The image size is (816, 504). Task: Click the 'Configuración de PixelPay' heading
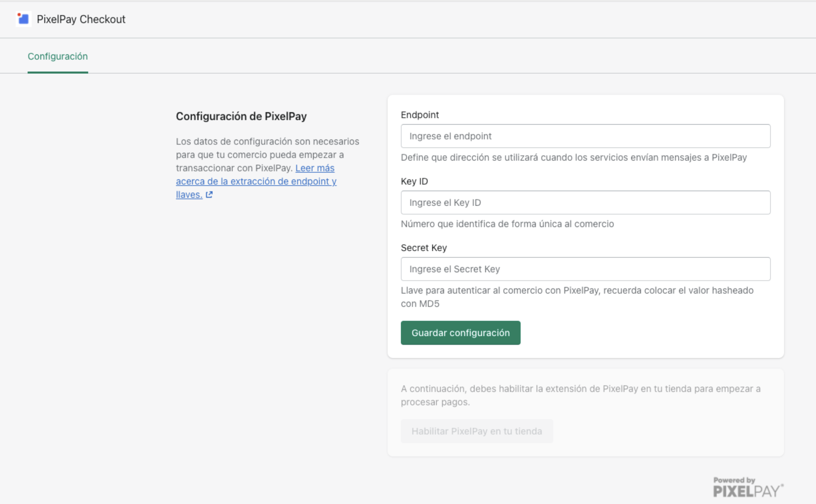(241, 116)
